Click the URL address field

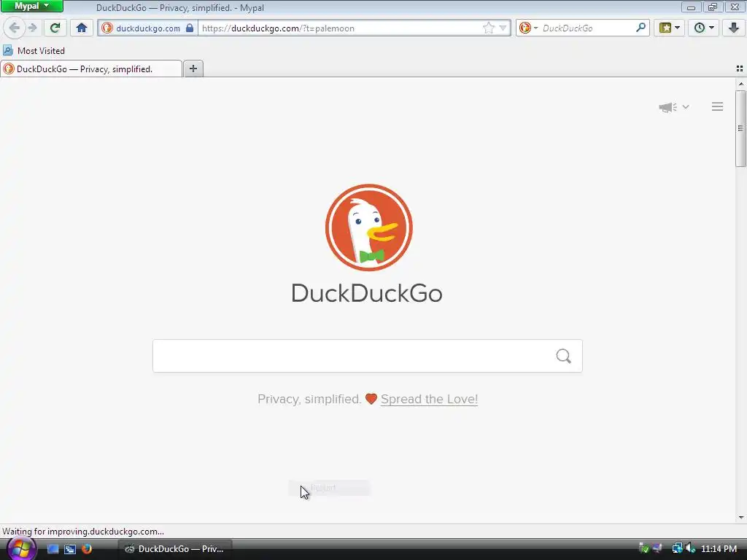(340, 28)
